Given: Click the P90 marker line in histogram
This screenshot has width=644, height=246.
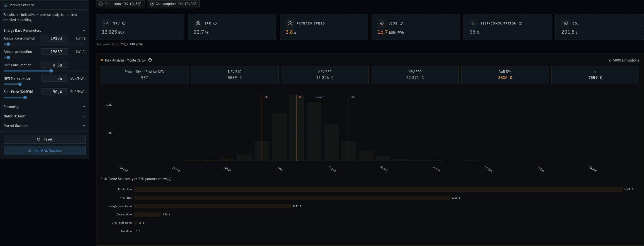Looking at the screenshot, I should (x=349, y=128).
